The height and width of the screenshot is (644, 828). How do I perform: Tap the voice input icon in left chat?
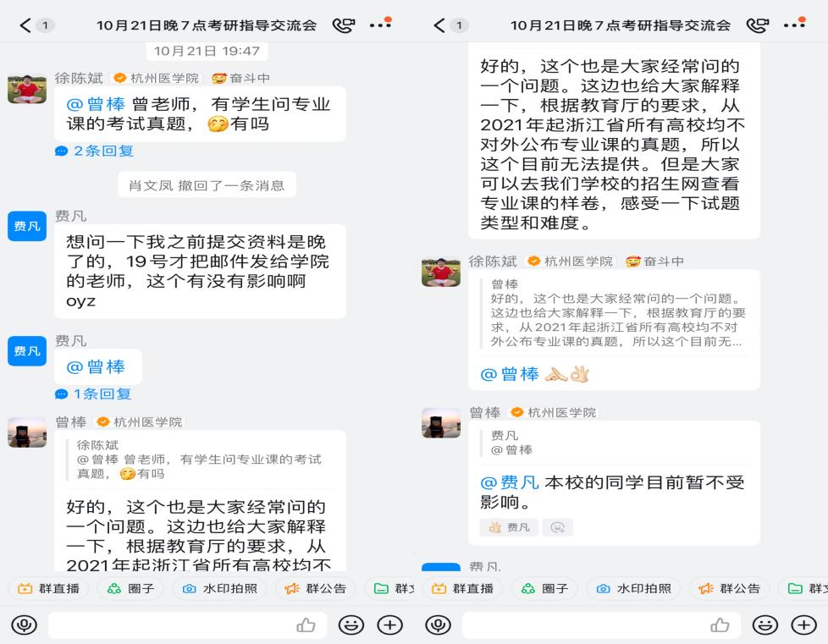[25, 625]
